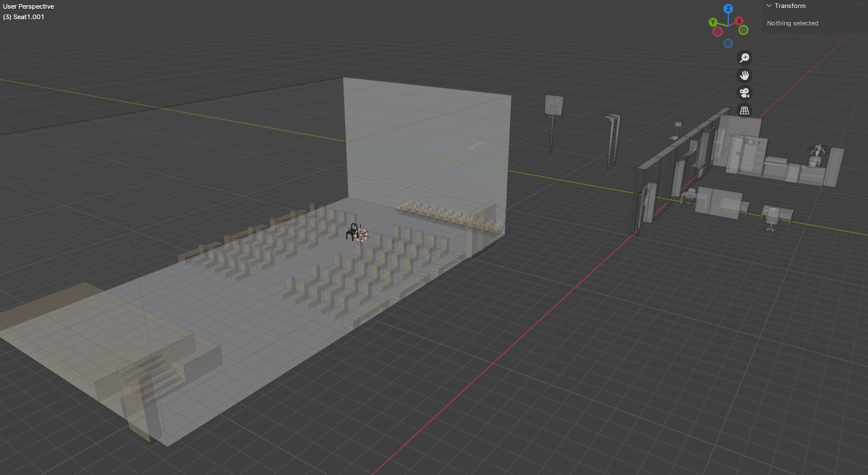Screen dimensions: 868x475
Task: Select the potted plant model
Action: (x=817, y=155)
